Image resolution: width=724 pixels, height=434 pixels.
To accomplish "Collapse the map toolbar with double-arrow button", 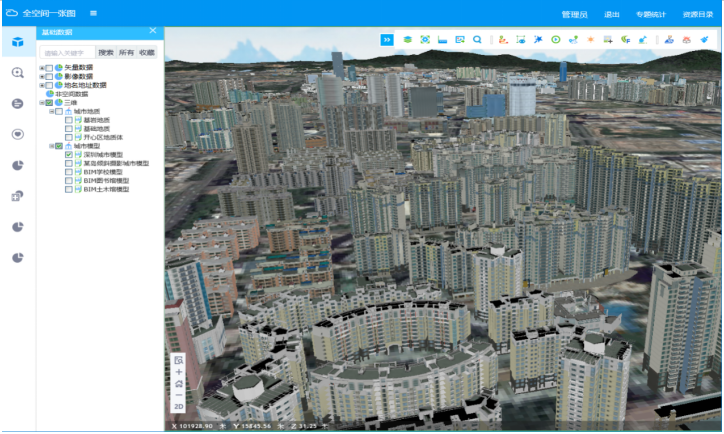I will point(387,40).
